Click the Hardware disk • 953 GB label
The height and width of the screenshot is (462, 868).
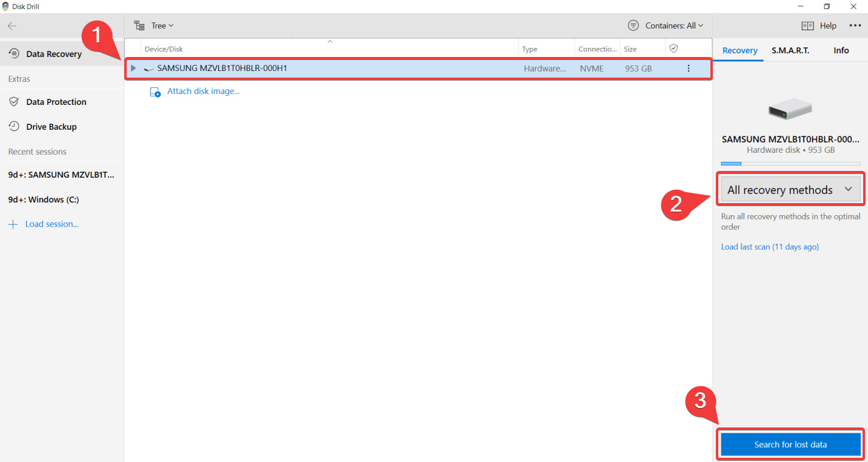pos(790,150)
